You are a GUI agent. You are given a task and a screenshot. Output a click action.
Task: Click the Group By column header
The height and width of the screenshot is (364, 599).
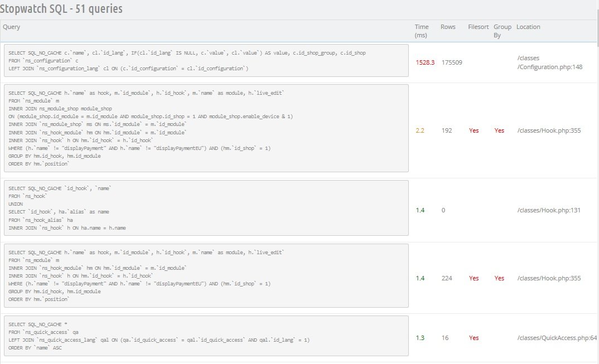502,31
